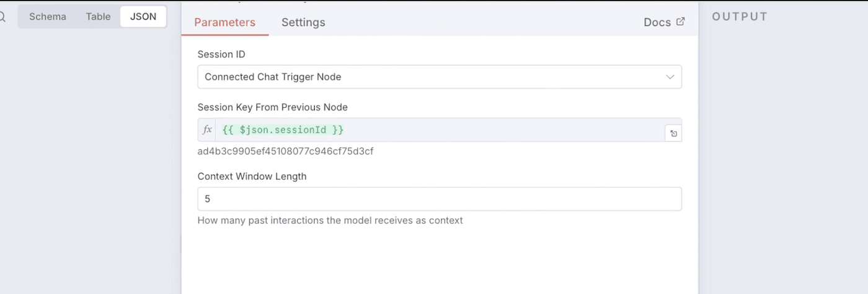Click the chevron arrow in Session ID field
The image size is (868, 294).
(670, 77)
